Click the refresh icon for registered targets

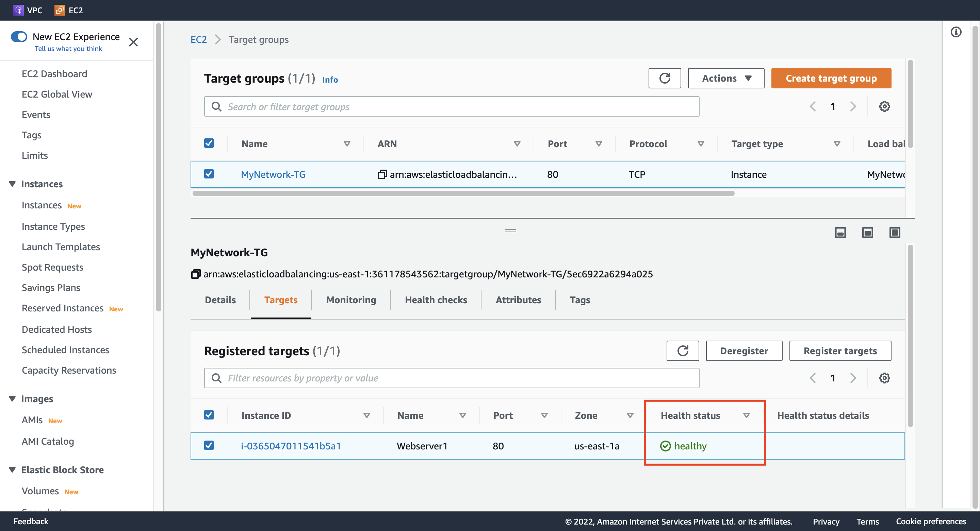(683, 350)
